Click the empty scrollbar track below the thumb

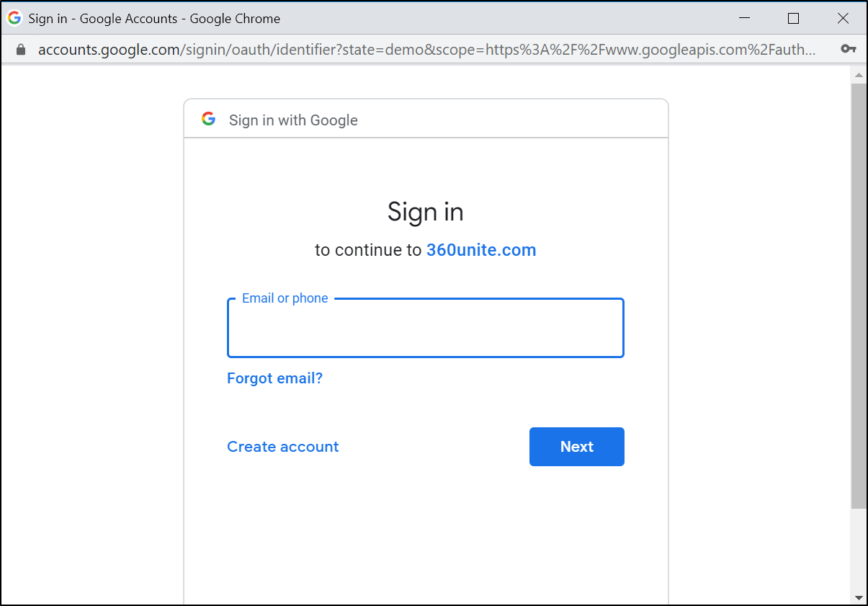coord(858,551)
